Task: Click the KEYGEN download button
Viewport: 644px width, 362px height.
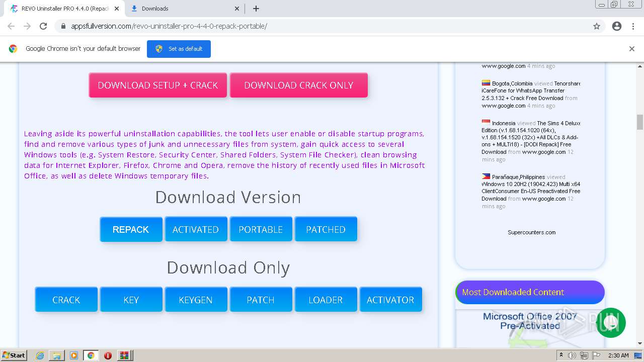Action: click(x=196, y=300)
